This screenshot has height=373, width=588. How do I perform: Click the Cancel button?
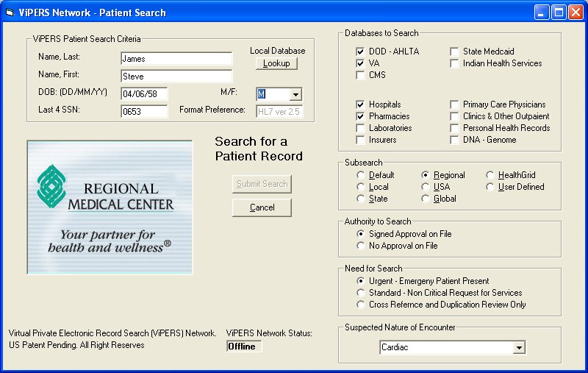pos(262,207)
